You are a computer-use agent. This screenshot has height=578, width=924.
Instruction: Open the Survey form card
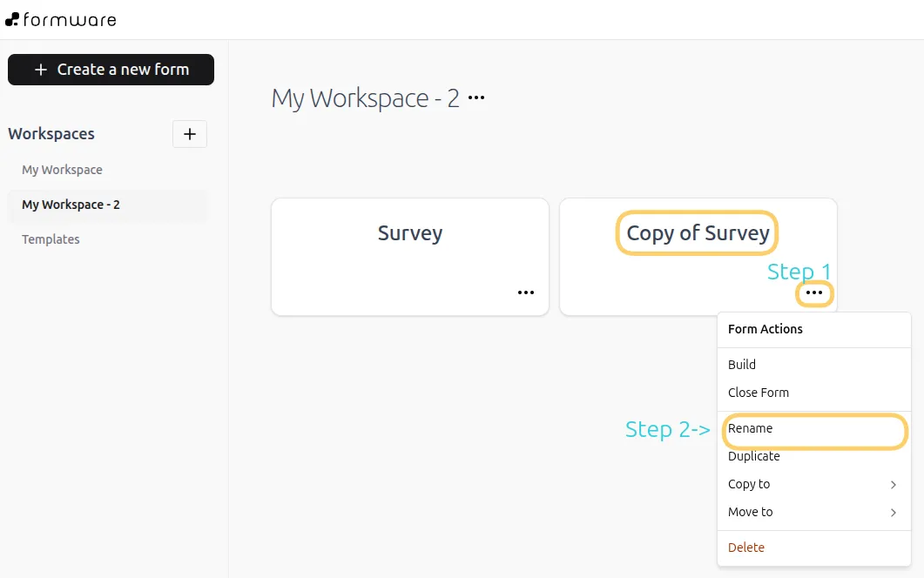(409, 233)
